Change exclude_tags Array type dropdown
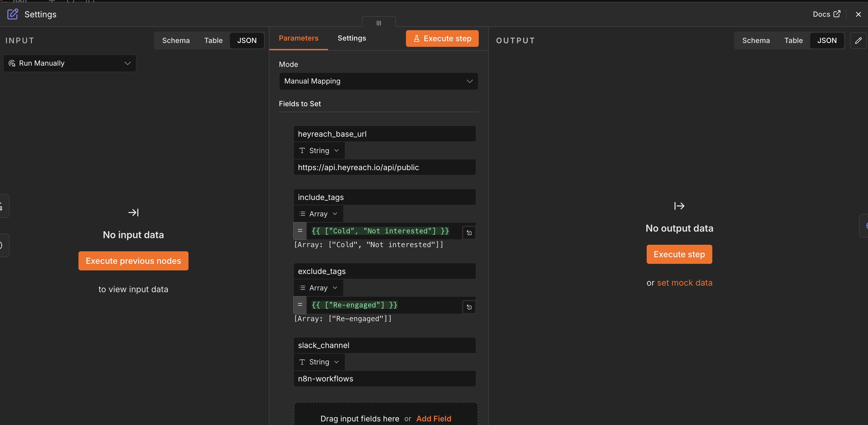868x425 pixels. click(x=319, y=288)
